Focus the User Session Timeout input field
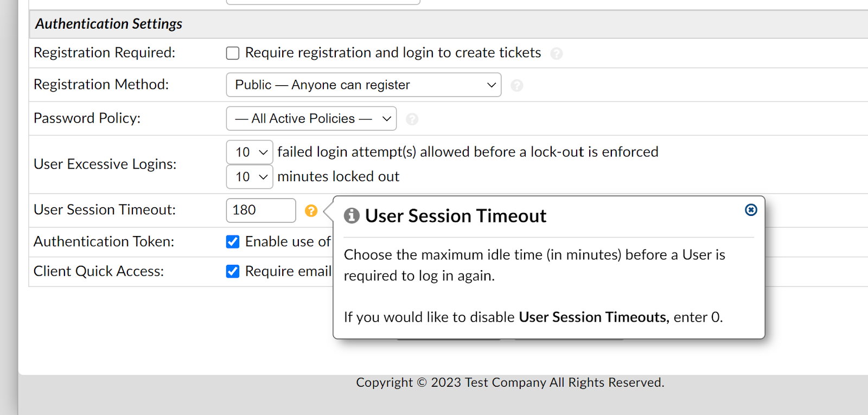Viewport: 868px width, 415px height. pyautogui.click(x=260, y=210)
